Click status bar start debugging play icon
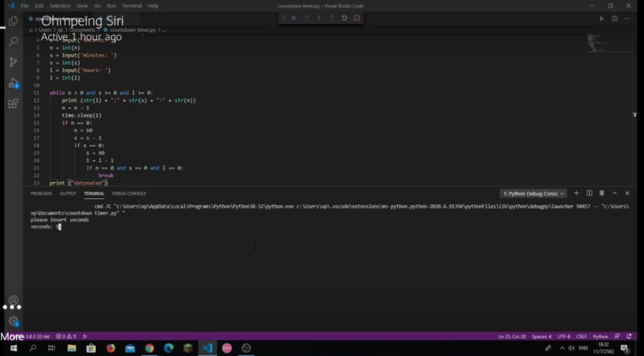644x356 pixels. [85, 336]
